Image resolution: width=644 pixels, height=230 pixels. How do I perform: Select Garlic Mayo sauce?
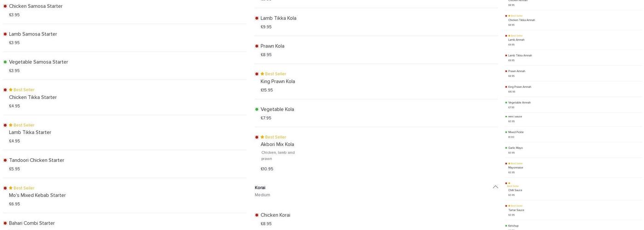[x=515, y=148]
